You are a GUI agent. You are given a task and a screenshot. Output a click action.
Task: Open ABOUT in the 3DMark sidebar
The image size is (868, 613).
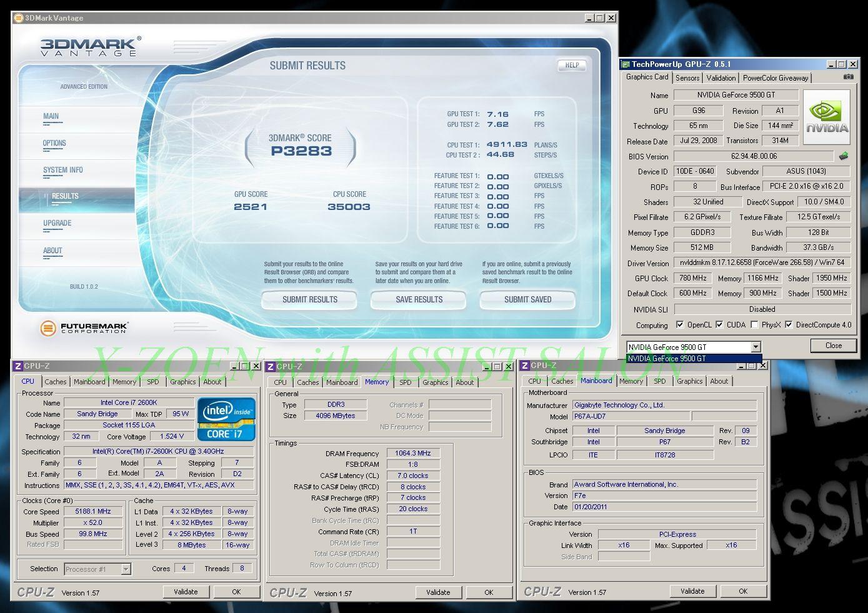click(x=52, y=251)
